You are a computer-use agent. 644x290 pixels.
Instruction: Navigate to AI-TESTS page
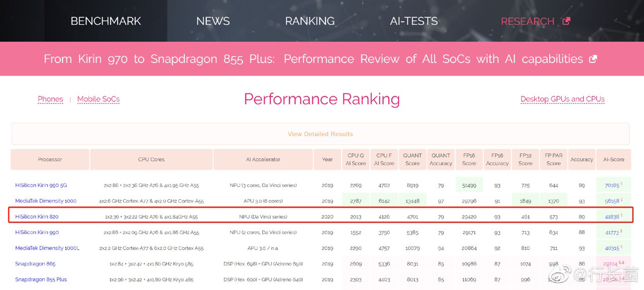[413, 21]
